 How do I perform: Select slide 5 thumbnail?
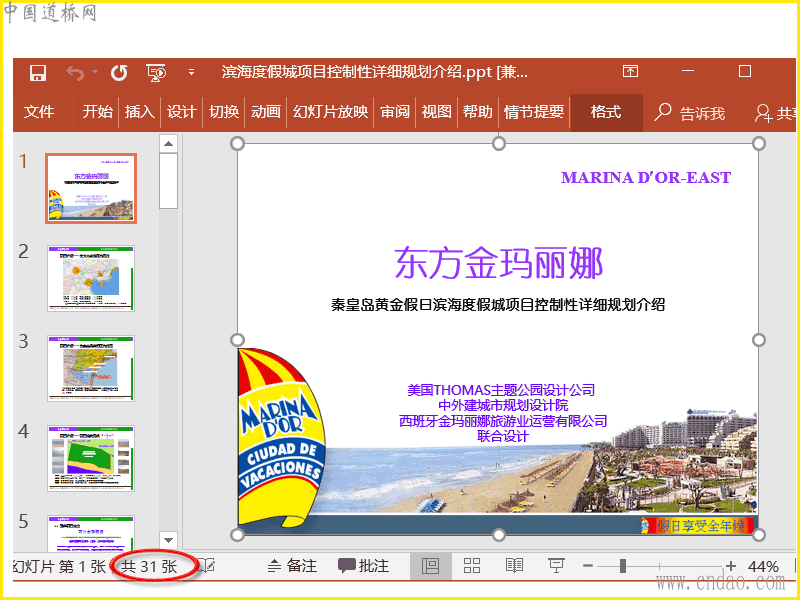click(x=91, y=533)
